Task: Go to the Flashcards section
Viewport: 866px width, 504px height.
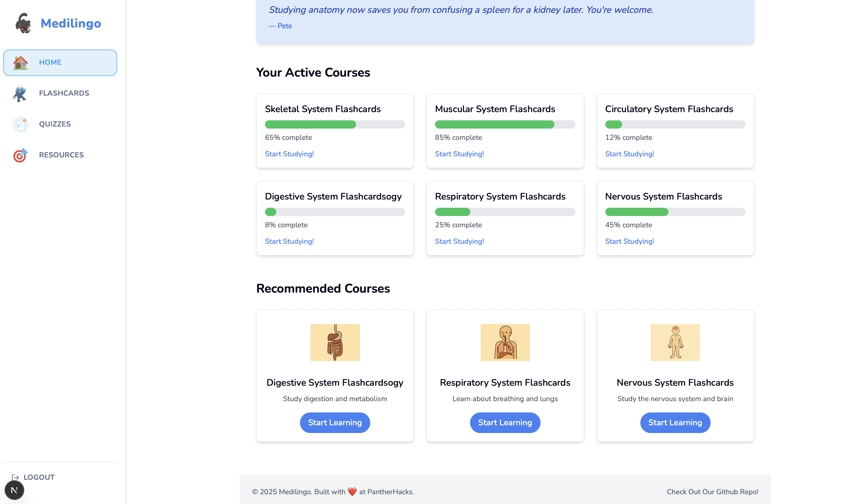Action: [x=60, y=93]
